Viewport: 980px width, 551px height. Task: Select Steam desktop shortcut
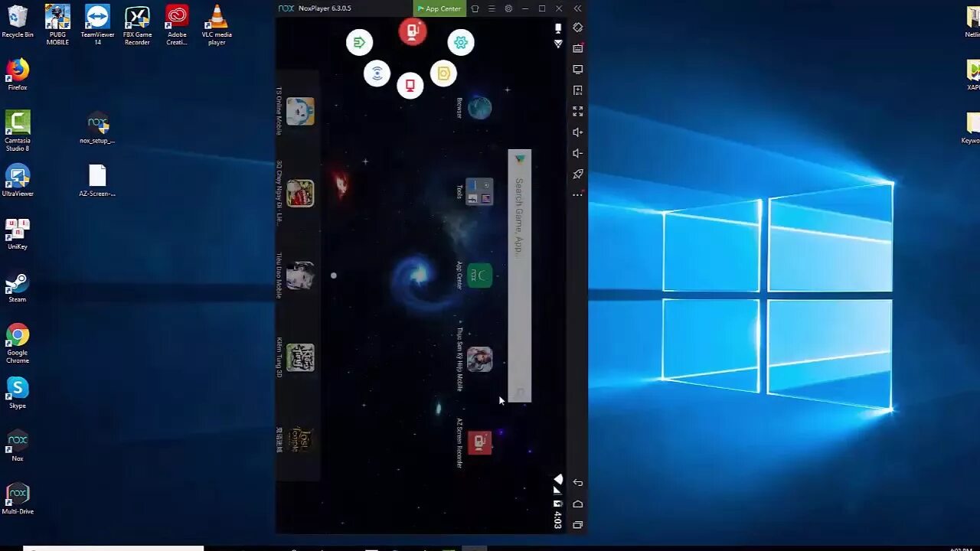[x=18, y=286]
